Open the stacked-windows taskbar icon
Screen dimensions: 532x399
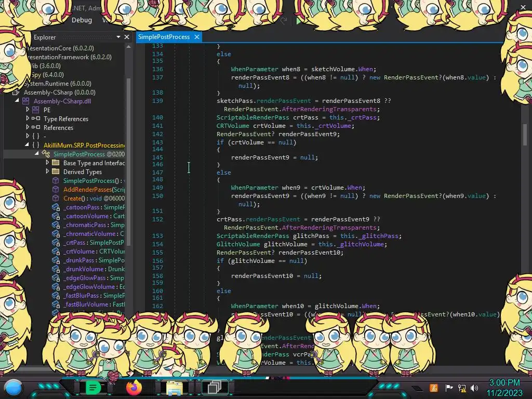point(215,387)
